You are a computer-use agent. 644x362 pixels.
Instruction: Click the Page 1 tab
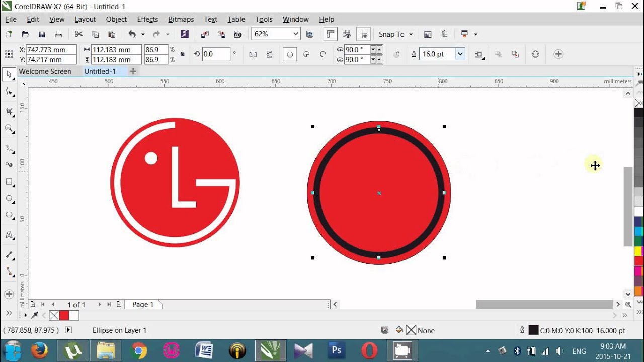tap(143, 304)
